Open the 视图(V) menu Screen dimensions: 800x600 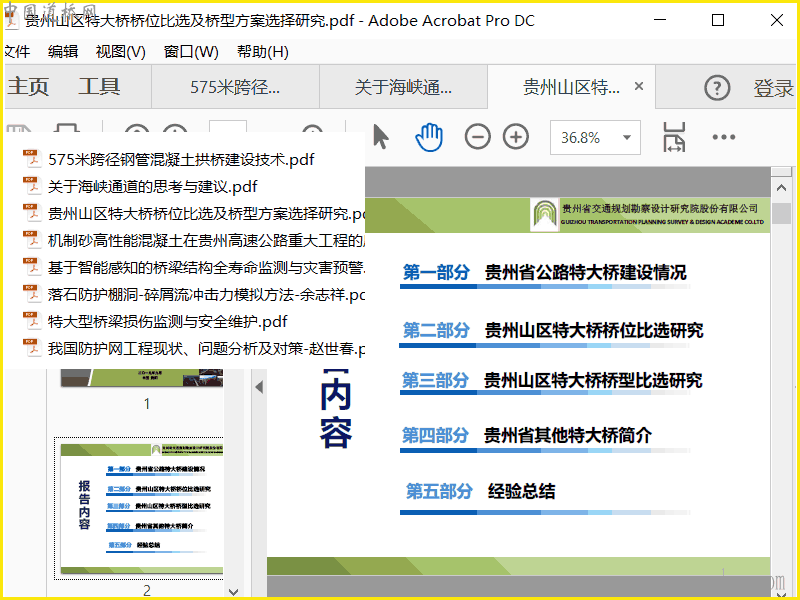click(x=120, y=52)
